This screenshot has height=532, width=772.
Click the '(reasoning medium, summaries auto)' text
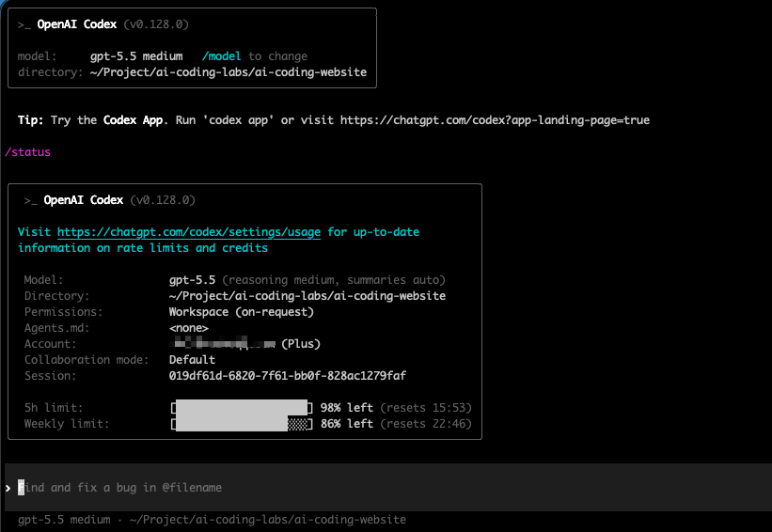pyautogui.click(x=334, y=280)
